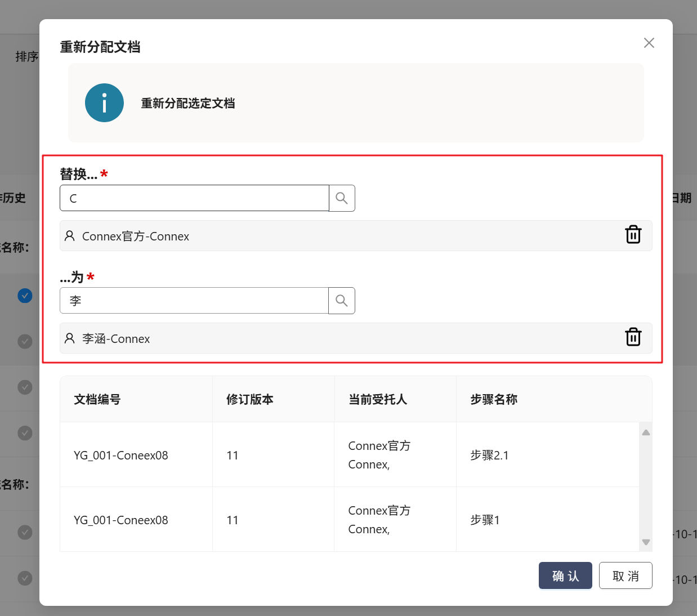697x616 pixels.
Task: Remove the 李涵-Connex user with trash icon
Action: point(633,337)
